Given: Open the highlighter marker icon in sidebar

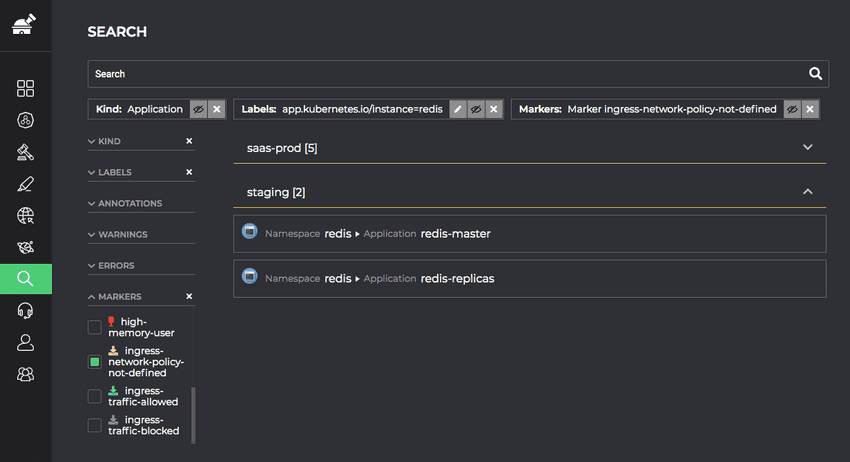Looking at the screenshot, I should point(26,184).
